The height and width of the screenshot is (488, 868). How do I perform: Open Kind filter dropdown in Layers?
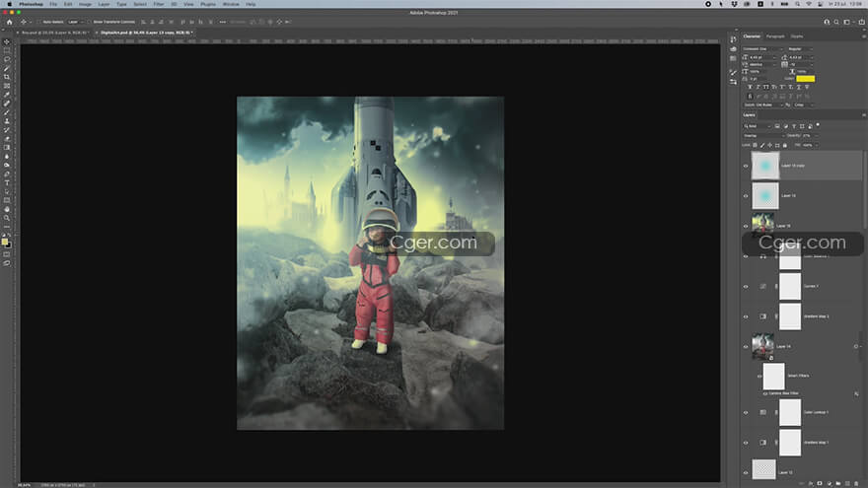(x=758, y=126)
